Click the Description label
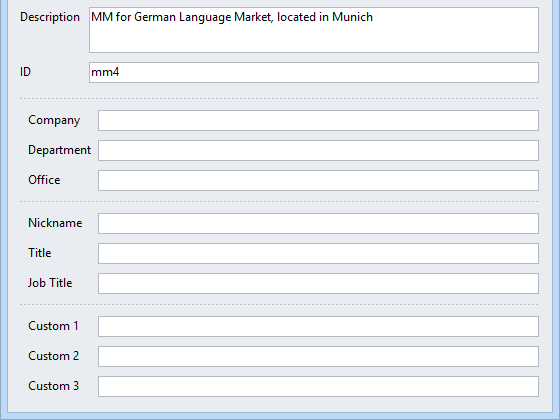Viewport: 560px width, 420px height. pyautogui.click(x=50, y=17)
